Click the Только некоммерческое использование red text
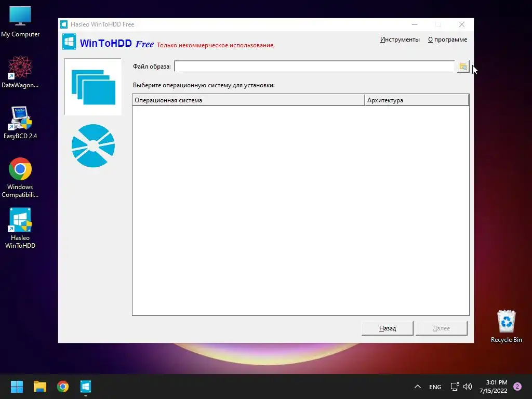Screen dimensions: 532x399 [x=216, y=45]
